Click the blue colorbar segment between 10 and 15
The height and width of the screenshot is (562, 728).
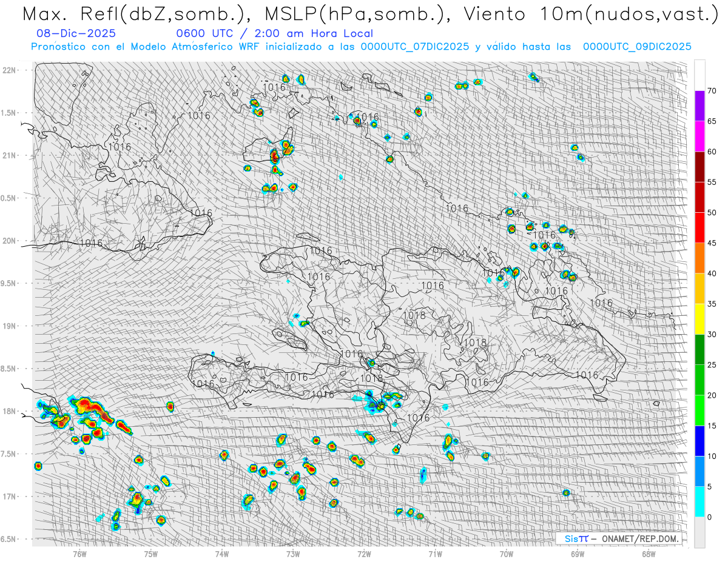699,441
